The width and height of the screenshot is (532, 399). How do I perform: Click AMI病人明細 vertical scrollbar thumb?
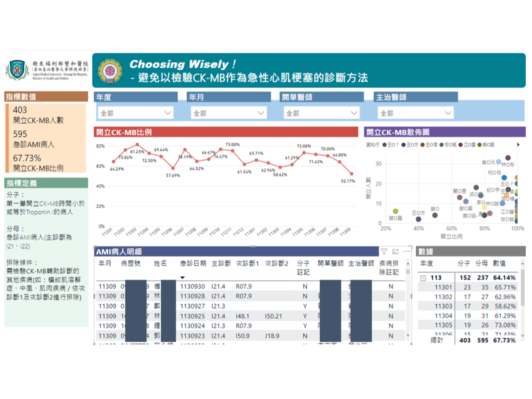(x=408, y=271)
